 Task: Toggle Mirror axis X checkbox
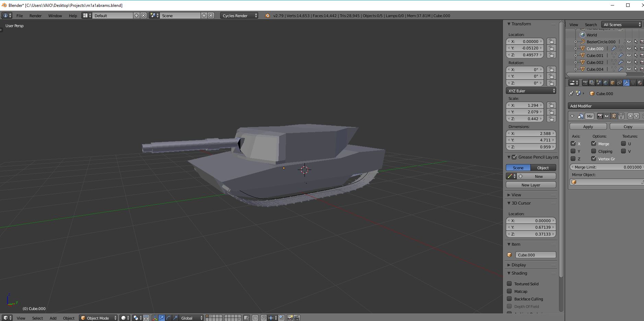(573, 144)
